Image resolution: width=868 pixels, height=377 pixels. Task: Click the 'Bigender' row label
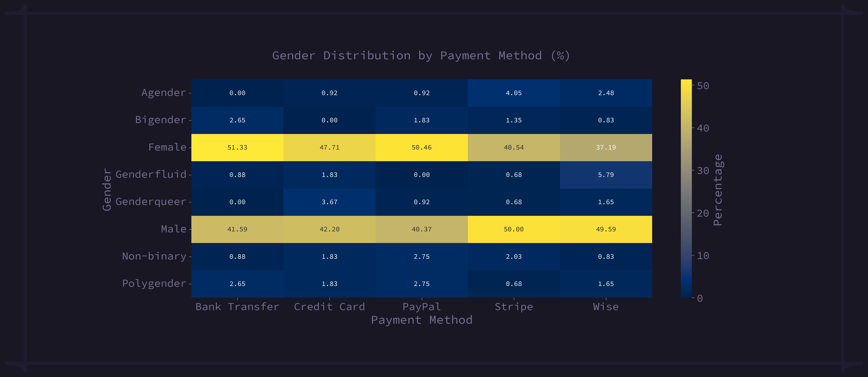tap(161, 120)
